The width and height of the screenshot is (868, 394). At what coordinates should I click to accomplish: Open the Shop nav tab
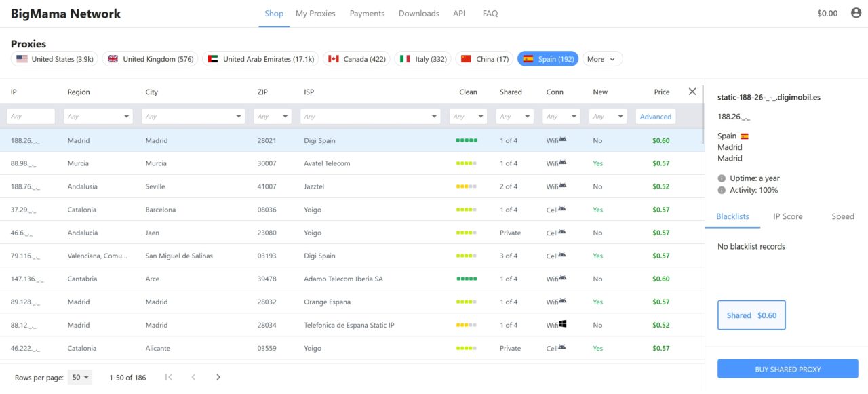point(274,14)
